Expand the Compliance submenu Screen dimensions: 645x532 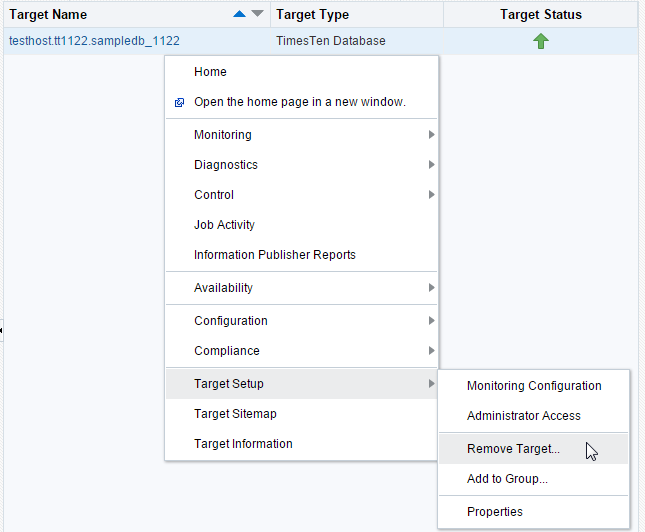coord(302,351)
